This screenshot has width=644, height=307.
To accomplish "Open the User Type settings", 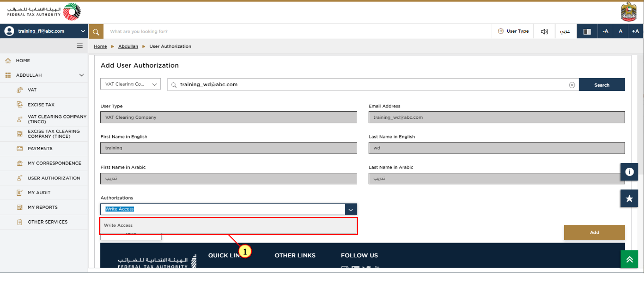I will (x=513, y=31).
